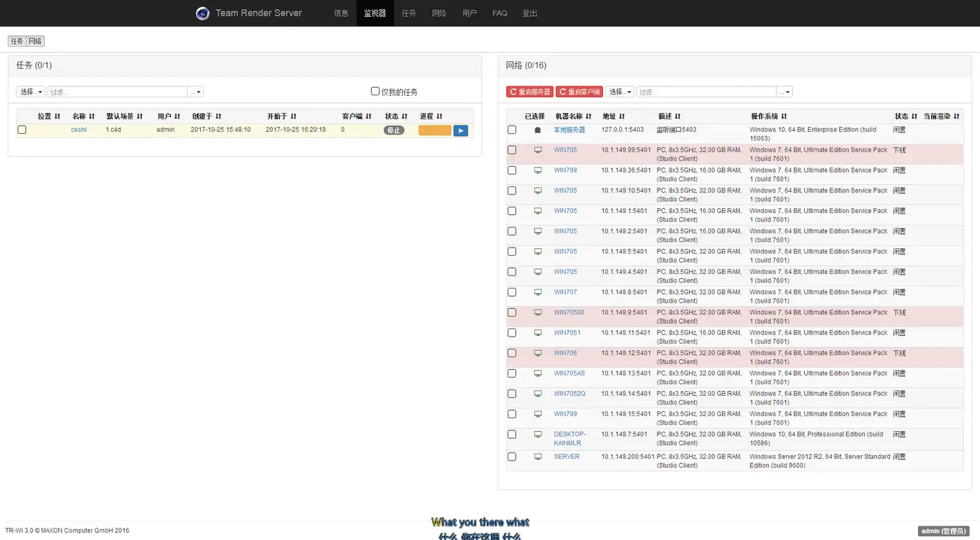Go to 任务 in the top navigation bar

409,13
